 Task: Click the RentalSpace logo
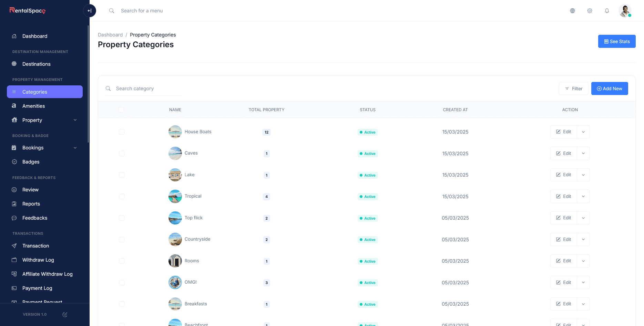(x=28, y=11)
